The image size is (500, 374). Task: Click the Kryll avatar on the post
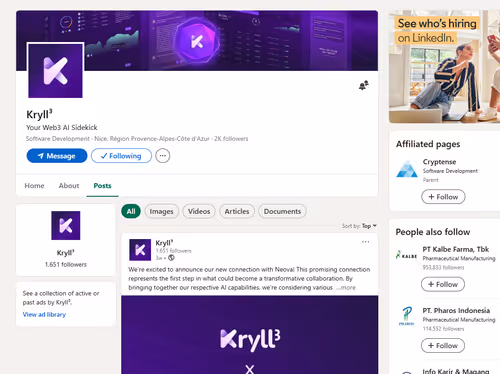(140, 250)
